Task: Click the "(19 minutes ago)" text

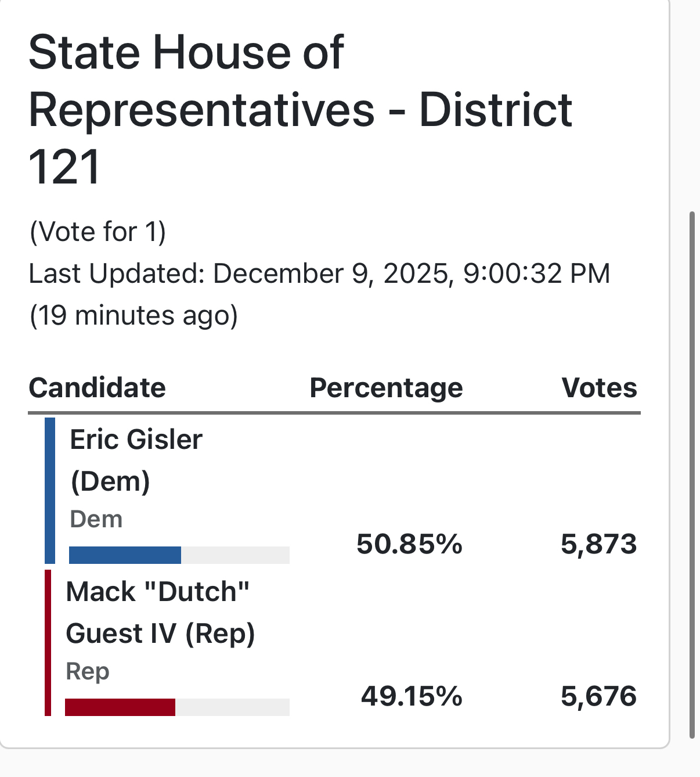Action: [x=133, y=315]
